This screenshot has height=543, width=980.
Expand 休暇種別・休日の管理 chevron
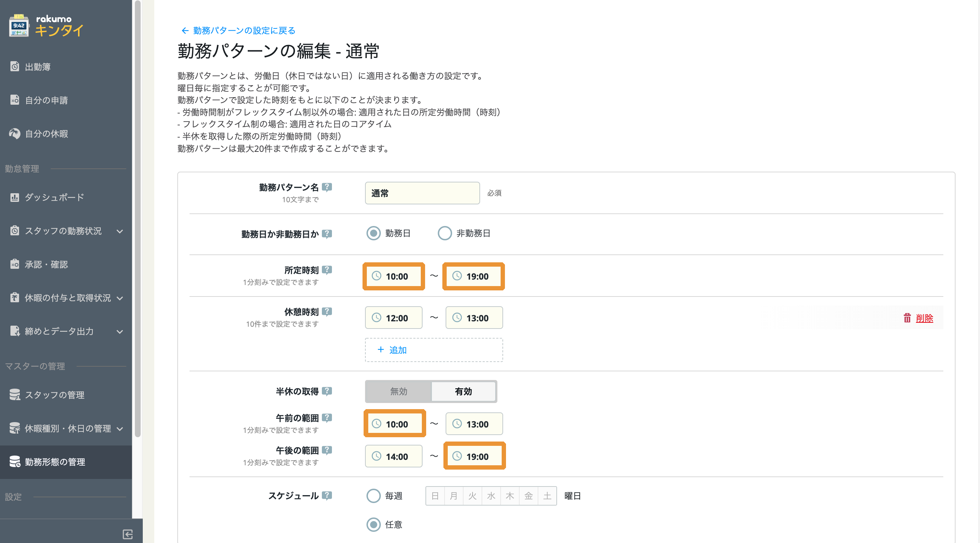(x=120, y=429)
